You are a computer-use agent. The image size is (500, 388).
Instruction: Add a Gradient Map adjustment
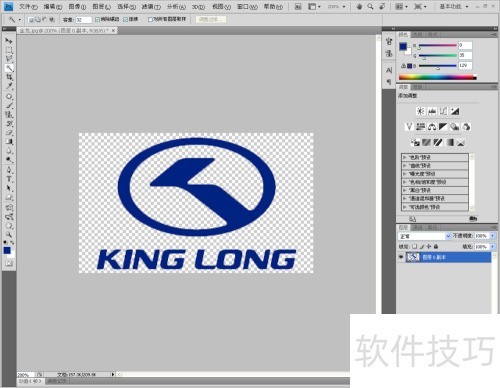450,143
